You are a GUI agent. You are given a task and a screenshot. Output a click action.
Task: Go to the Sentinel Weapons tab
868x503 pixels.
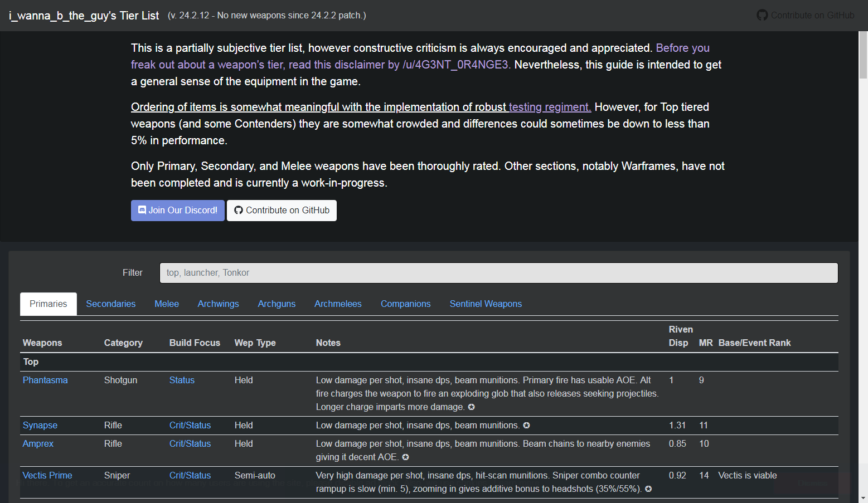point(486,304)
